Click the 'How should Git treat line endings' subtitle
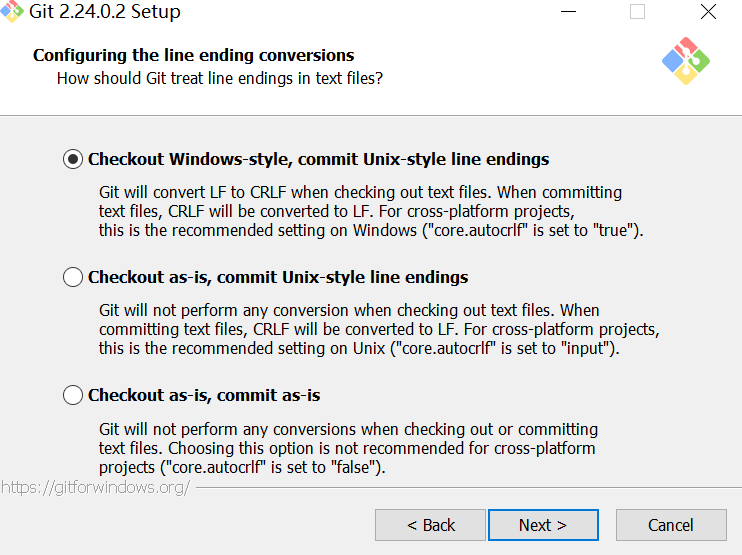The height and width of the screenshot is (555, 742). [x=220, y=77]
